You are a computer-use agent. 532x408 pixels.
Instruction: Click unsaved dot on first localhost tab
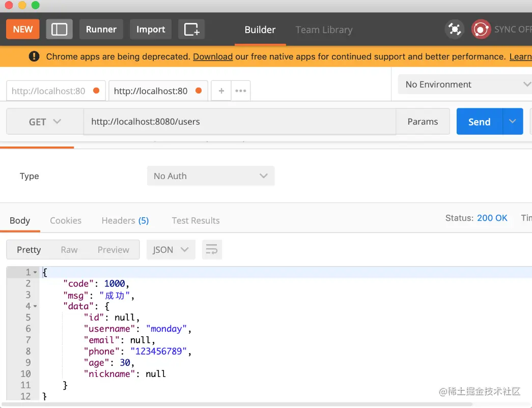coord(96,91)
